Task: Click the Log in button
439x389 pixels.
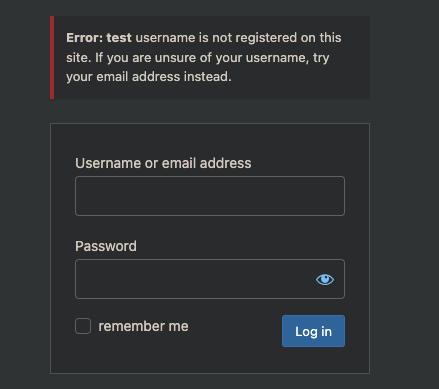Action: pos(313,331)
